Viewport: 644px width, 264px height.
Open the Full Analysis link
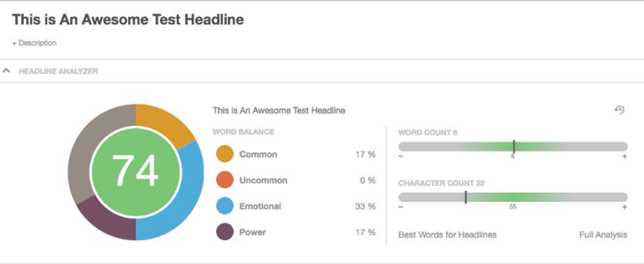(x=603, y=234)
